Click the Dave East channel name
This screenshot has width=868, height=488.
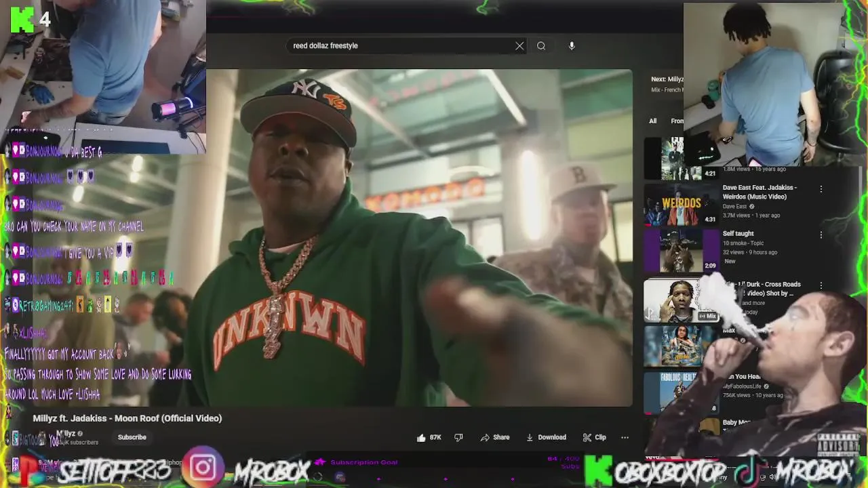click(x=736, y=206)
